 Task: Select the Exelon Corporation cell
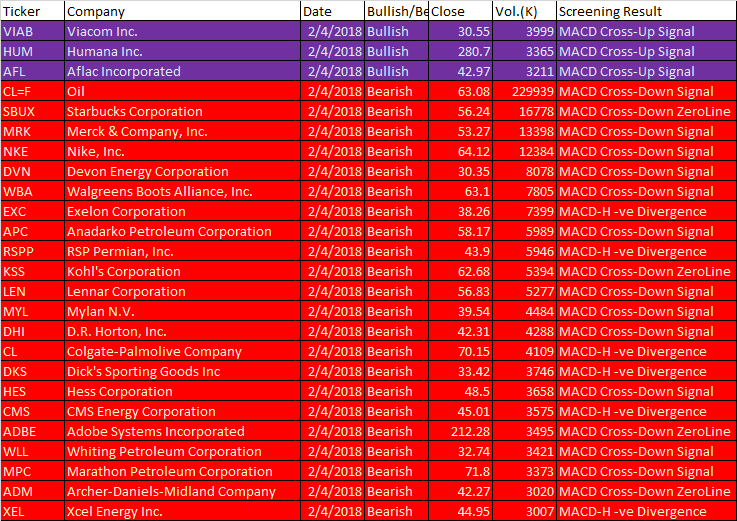(x=182, y=212)
